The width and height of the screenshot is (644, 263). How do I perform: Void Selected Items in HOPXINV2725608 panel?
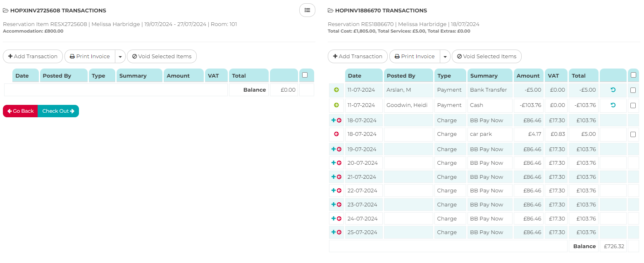(162, 57)
